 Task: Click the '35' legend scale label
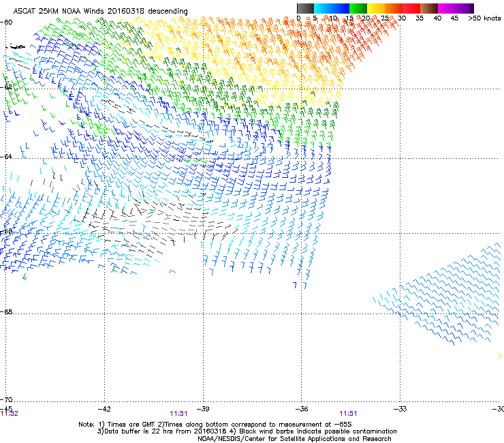pos(420,18)
